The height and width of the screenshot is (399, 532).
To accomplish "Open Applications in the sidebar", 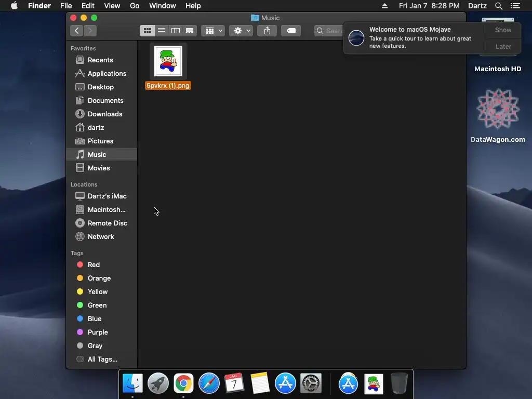I will pyautogui.click(x=101, y=73).
